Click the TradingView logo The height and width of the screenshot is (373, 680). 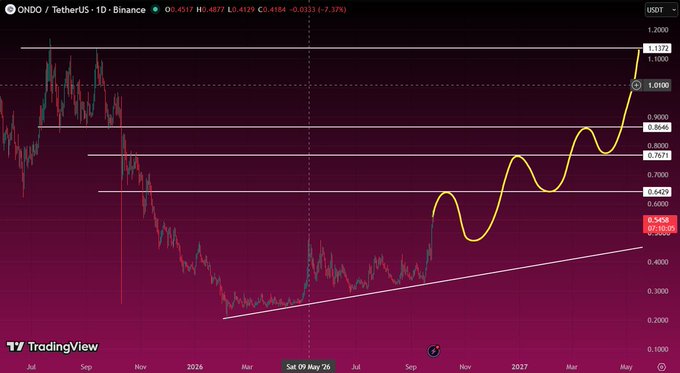52,347
